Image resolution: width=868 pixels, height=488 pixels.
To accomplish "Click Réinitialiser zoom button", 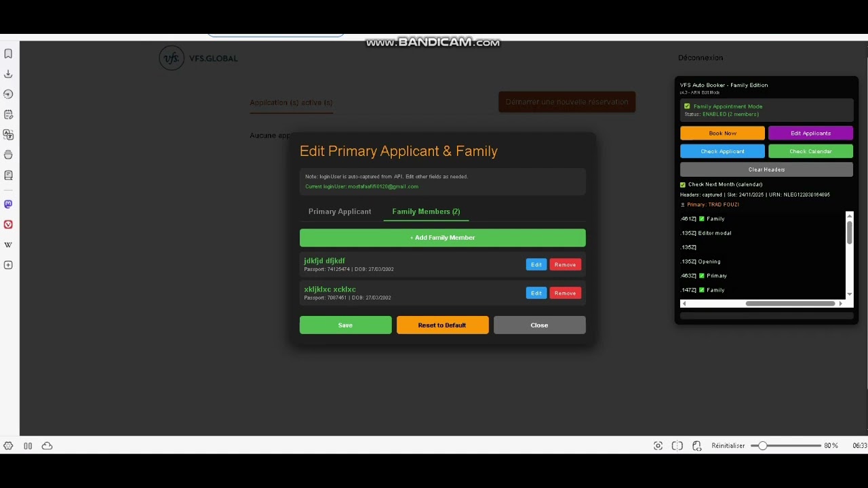I will pos(728,446).
